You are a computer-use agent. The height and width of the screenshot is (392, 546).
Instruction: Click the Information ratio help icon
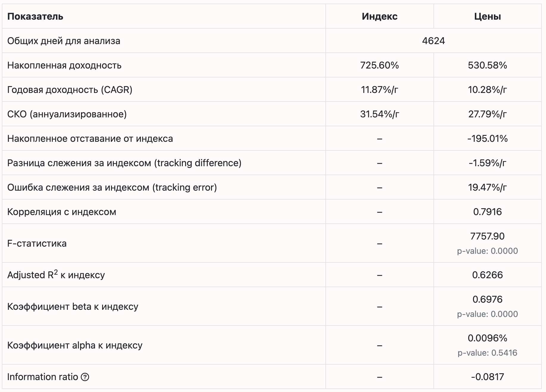click(85, 377)
